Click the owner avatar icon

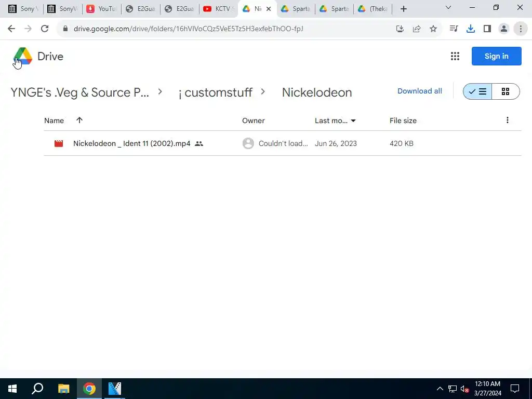point(248,143)
